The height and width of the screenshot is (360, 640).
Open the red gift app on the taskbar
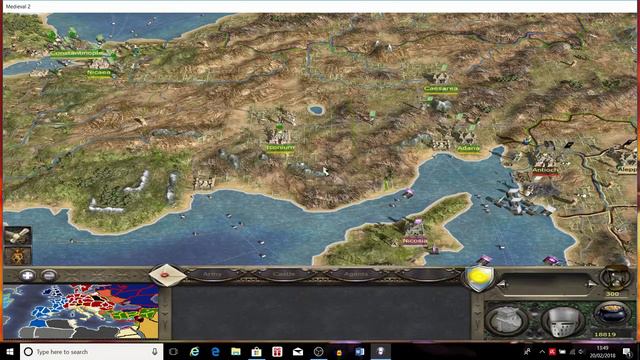(x=277, y=351)
